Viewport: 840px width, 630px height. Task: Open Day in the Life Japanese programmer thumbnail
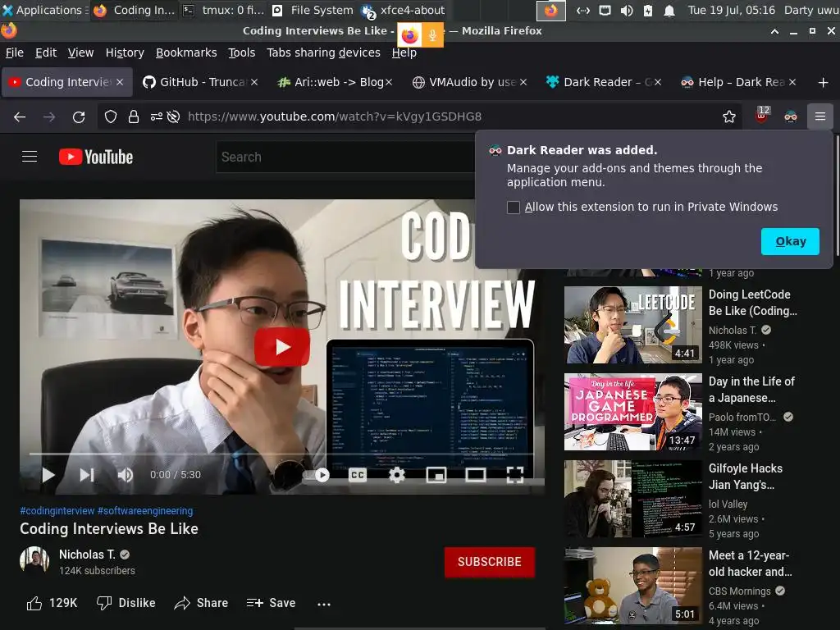(x=632, y=412)
